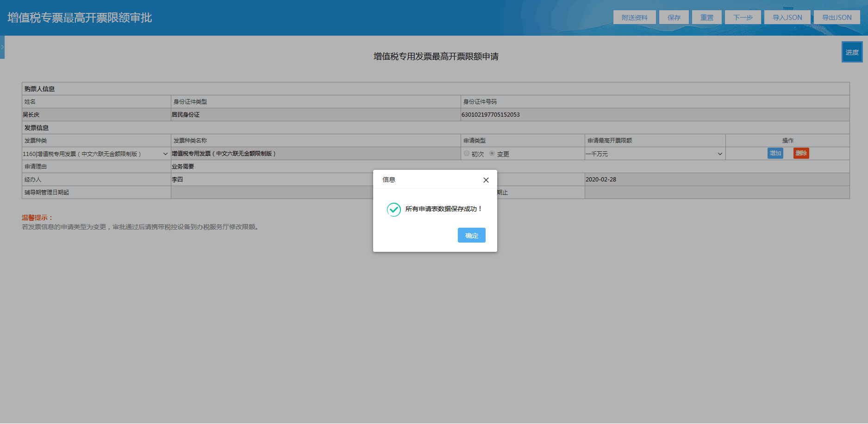Image resolution: width=868 pixels, height=424 pixels.
Task: Open the 附送资料 page
Action: [635, 17]
